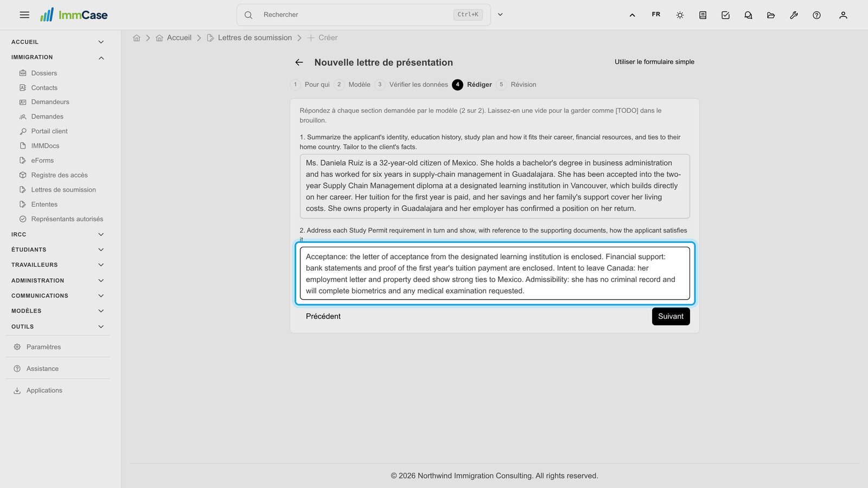The height and width of the screenshot is (488, 868).
Task: Collapse the Immigration sidebar section
Action: 58,57
